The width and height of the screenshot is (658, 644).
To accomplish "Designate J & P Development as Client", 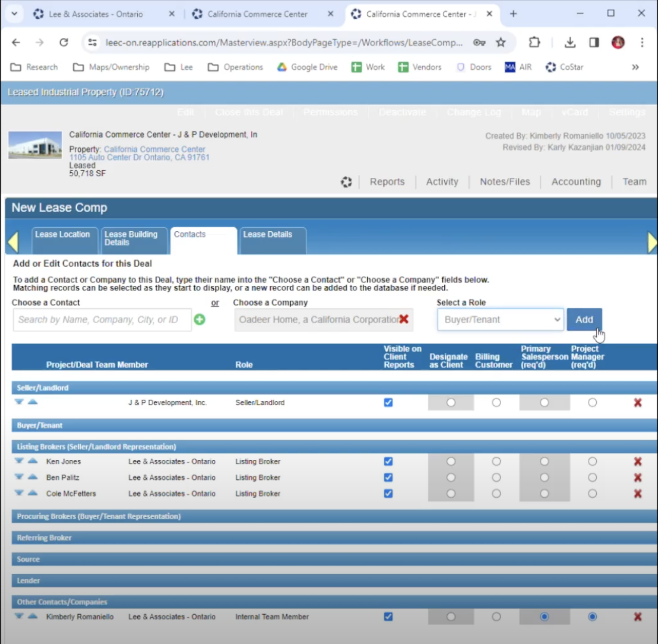I will point(451,402).
